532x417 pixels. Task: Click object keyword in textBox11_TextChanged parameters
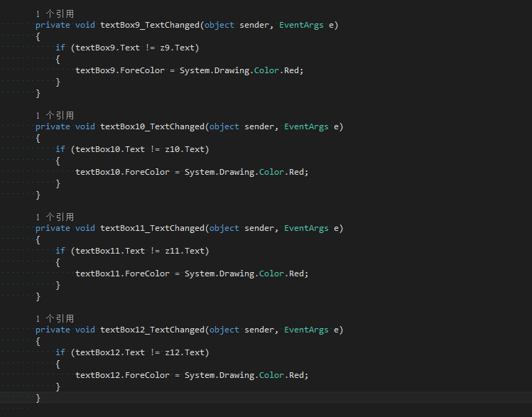224,228
